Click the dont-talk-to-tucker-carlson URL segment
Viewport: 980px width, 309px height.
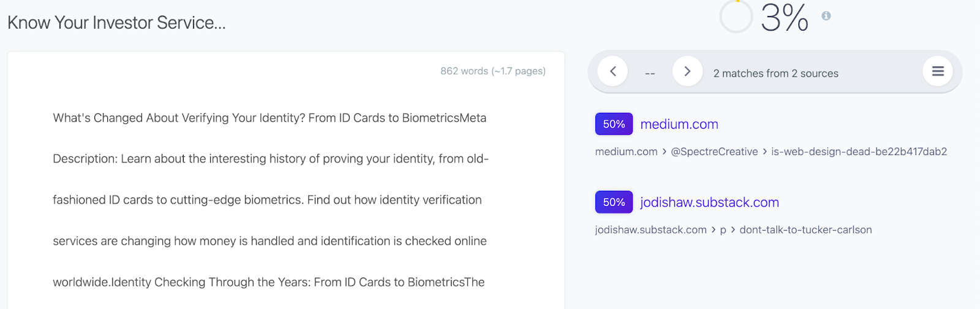805,230
